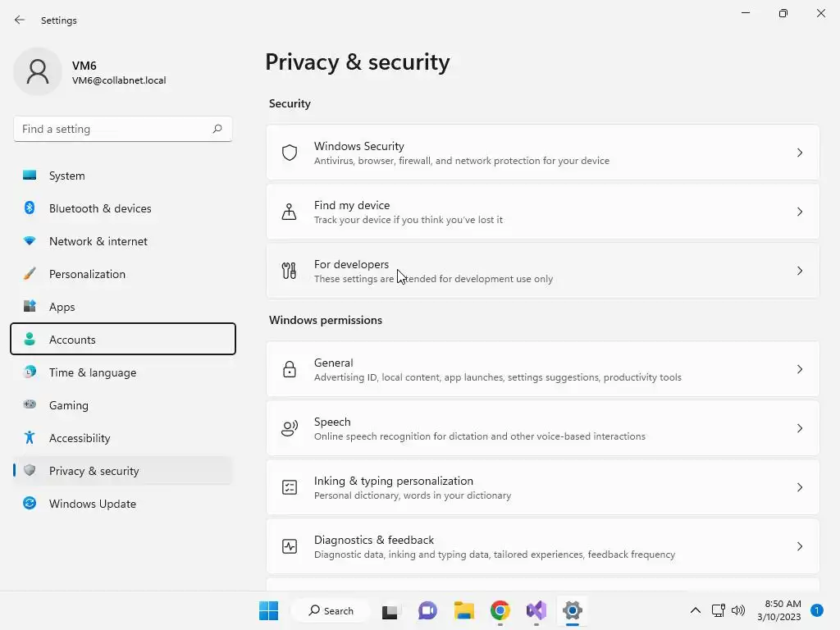
Task: Click the Find my device icon
Action: pyautogui.click(x=290, y=212)
